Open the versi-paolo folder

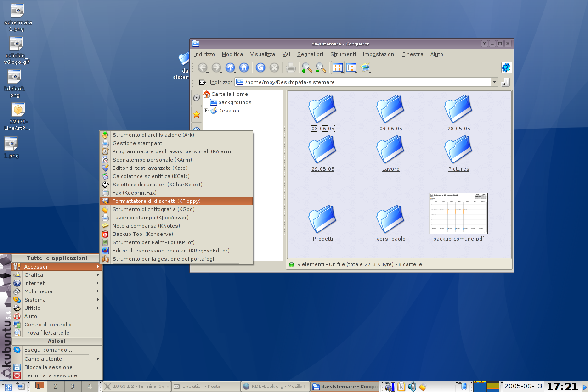pyautogui.click(x=390, y=223)
